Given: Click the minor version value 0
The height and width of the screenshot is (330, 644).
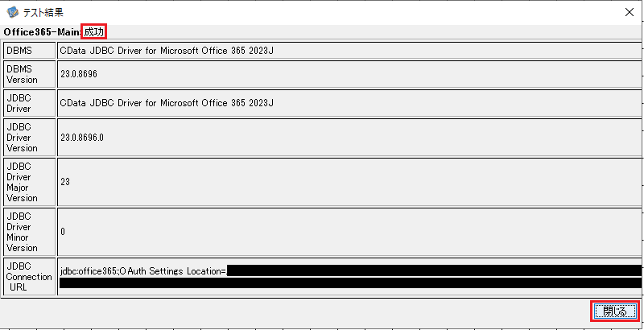Looking at the screenshot, I should [x=63, y=231].
